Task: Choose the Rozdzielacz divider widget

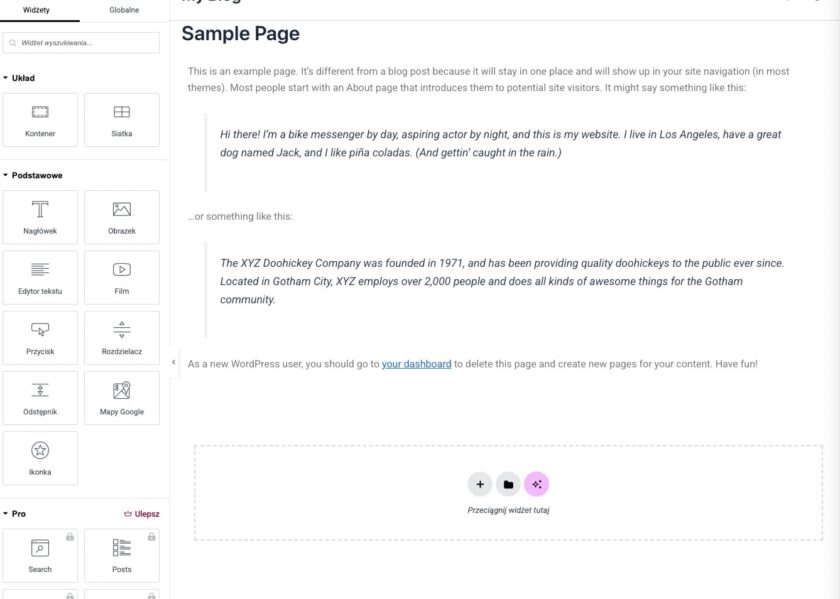Action: [x=121, y=337]
